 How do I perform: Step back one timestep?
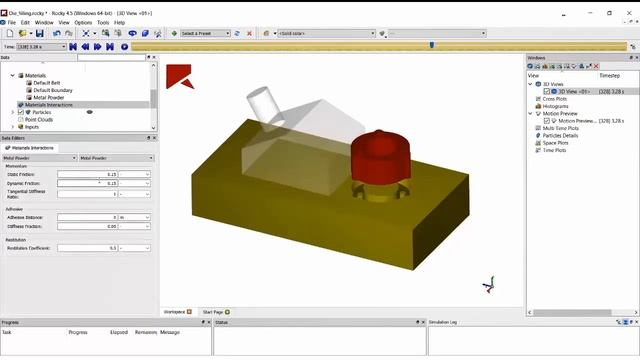point(85,47)
